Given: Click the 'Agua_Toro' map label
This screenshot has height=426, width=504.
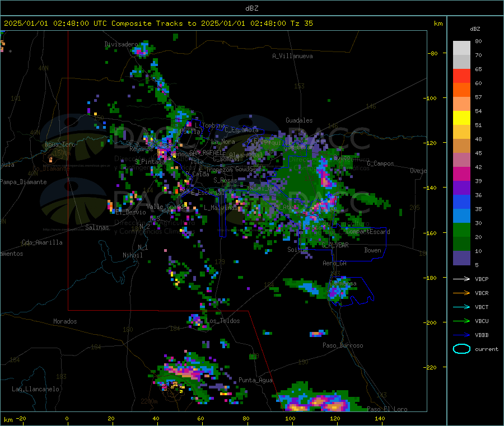Looking at the screenshot, I should 60,144.
